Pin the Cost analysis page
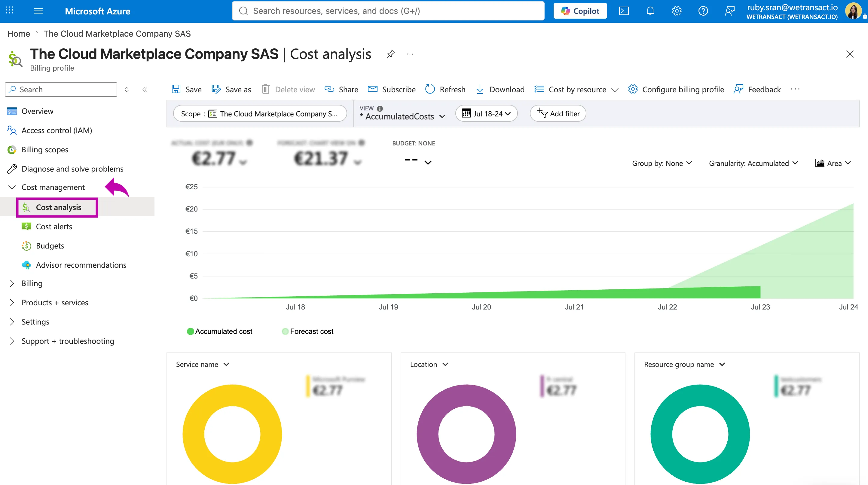Image resolution: width=868 pixels, height=485 pixels. [x=390, y=54]
